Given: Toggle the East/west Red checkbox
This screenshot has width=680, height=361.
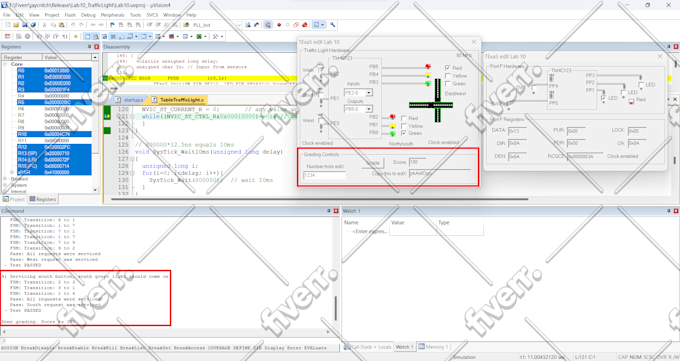Looking at the screenshot, I should (x=448, y=68).
